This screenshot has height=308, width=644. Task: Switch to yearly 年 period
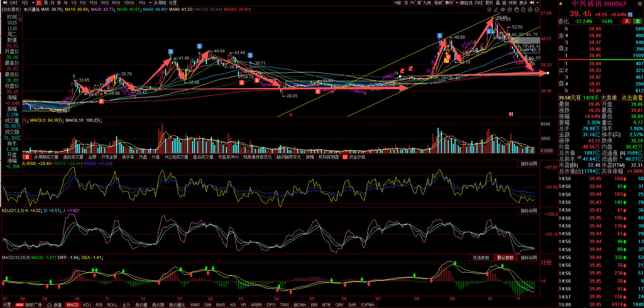point(66,3)
